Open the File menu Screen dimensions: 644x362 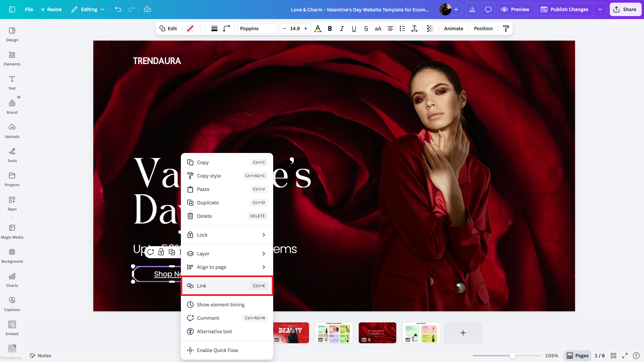pos(29,9)
